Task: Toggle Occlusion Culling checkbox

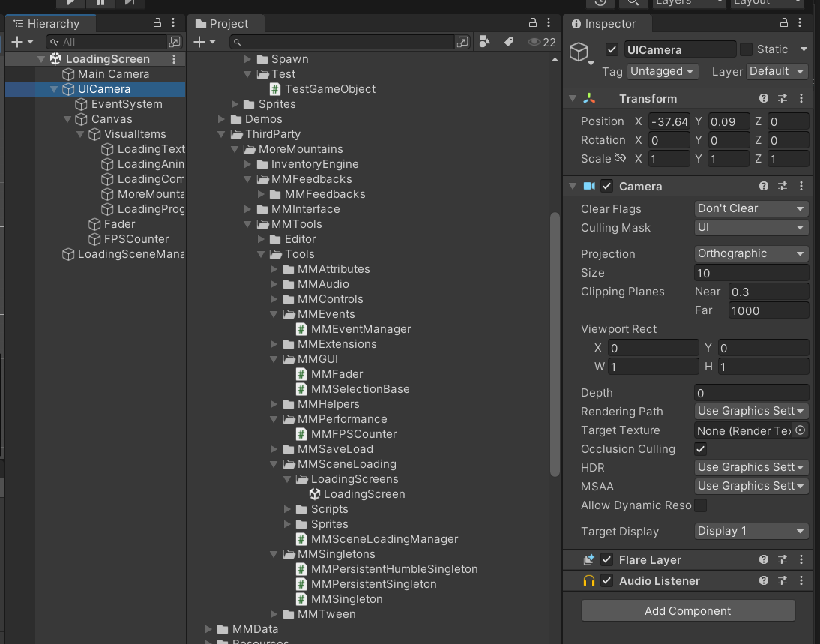Action: click(700, 449)
